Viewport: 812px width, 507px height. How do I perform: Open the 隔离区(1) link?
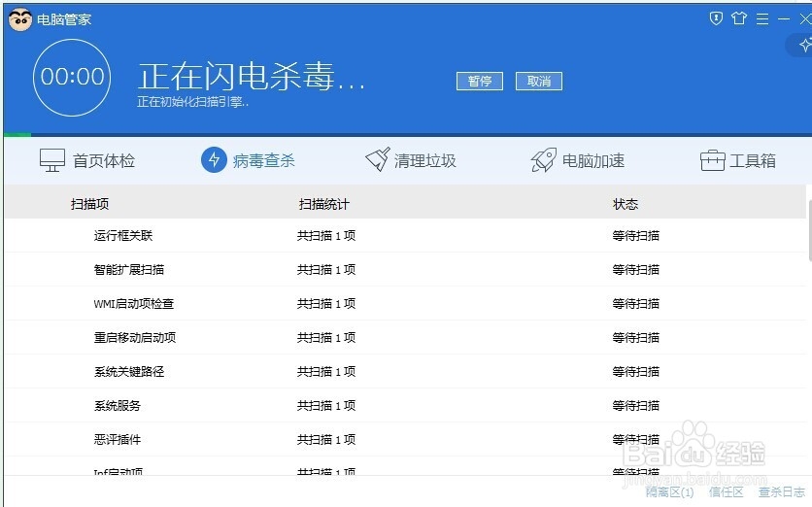(669, 492)
